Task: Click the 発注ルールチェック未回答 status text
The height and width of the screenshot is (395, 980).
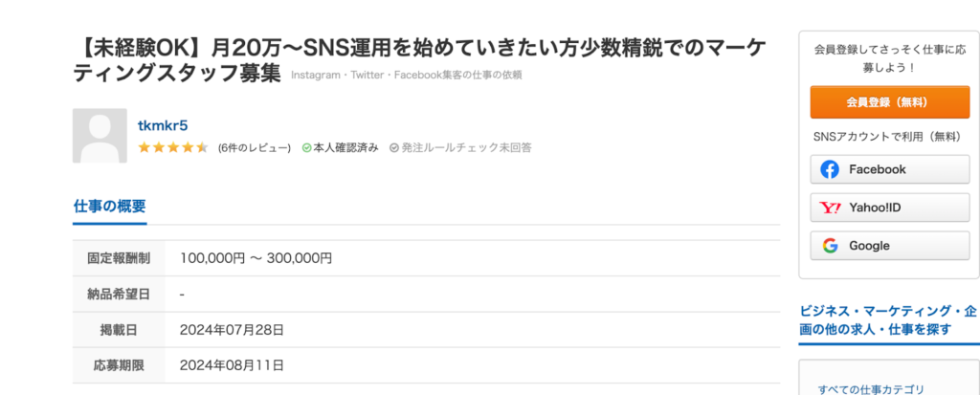Action: click(x=466, y=148)
